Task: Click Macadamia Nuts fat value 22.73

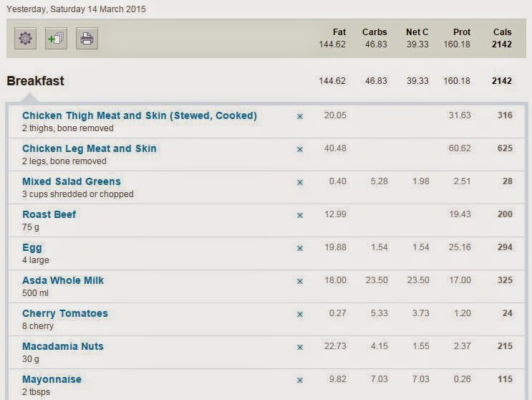Action: click(x=335, y=346)
